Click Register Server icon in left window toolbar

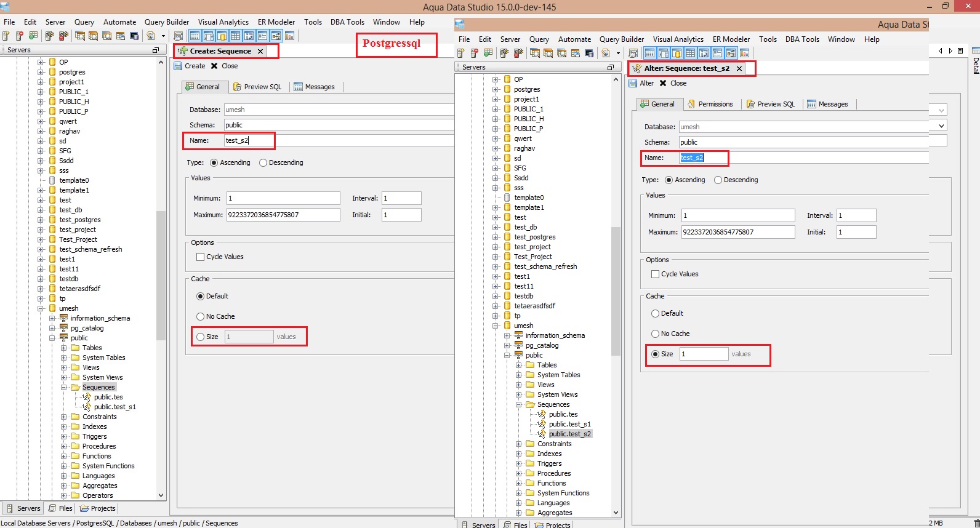[x=6, y=36]
